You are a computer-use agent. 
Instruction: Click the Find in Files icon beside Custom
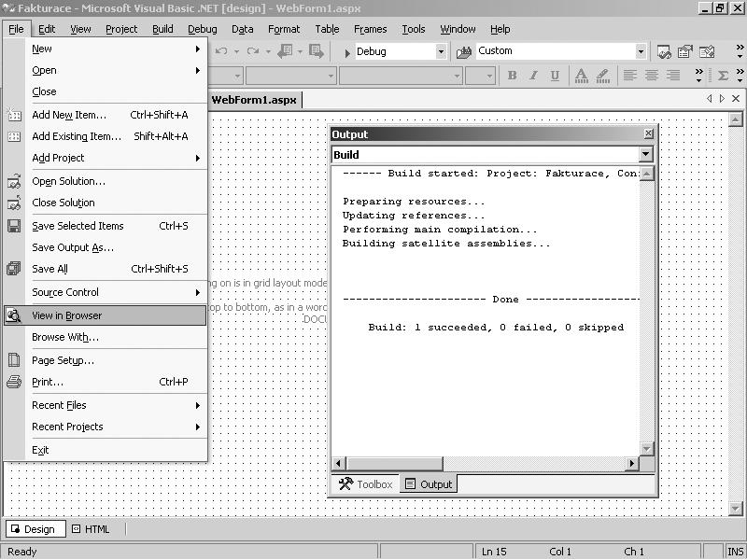pyautogui.click(x=464, y=51)
